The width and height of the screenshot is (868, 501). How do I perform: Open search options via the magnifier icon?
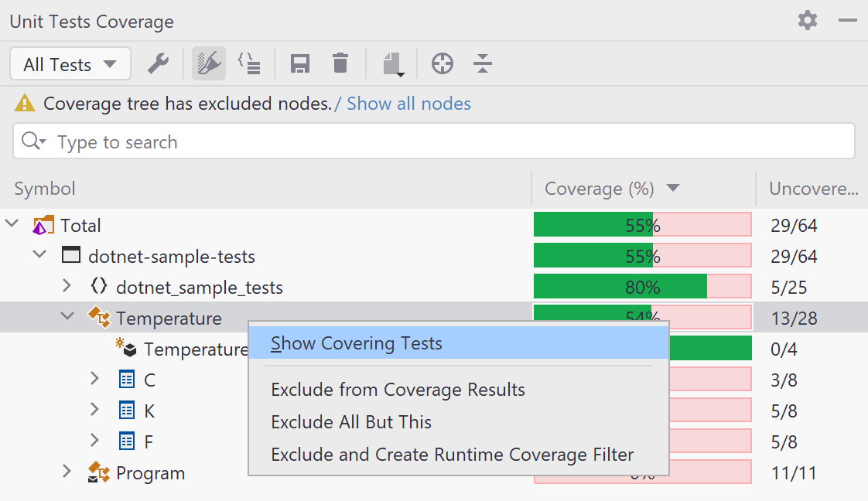tap(32, 141)
